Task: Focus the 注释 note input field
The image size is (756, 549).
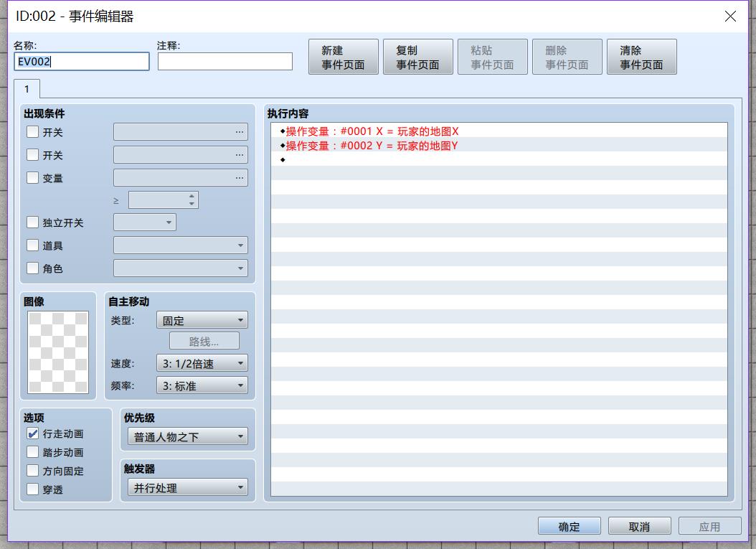Action: tap(225, 62)
